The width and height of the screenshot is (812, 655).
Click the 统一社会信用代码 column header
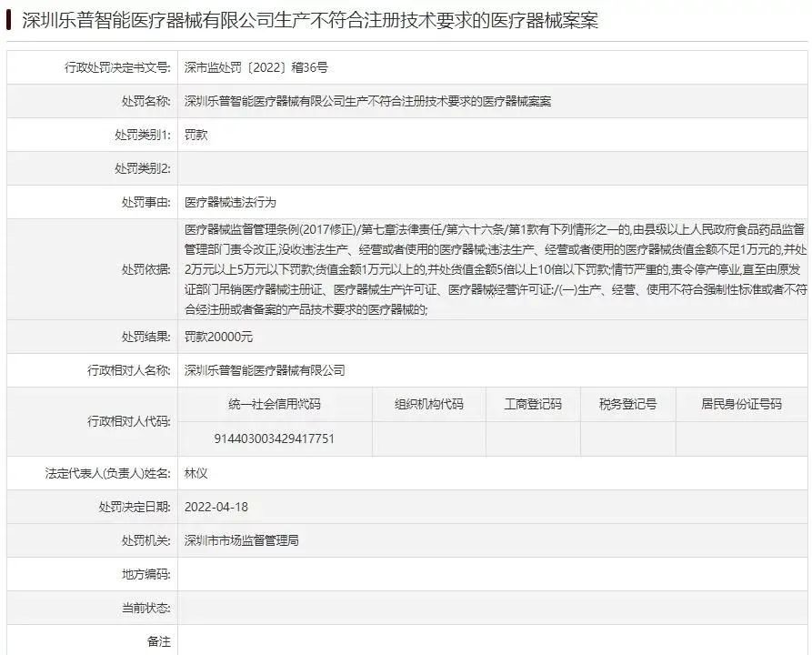[275, 404]
